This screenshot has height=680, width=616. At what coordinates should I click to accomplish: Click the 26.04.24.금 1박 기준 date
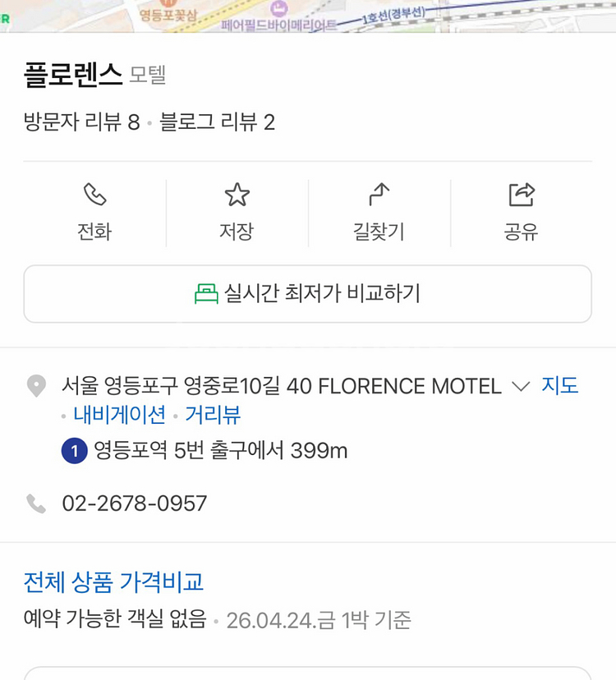click(x=319, y=619)
